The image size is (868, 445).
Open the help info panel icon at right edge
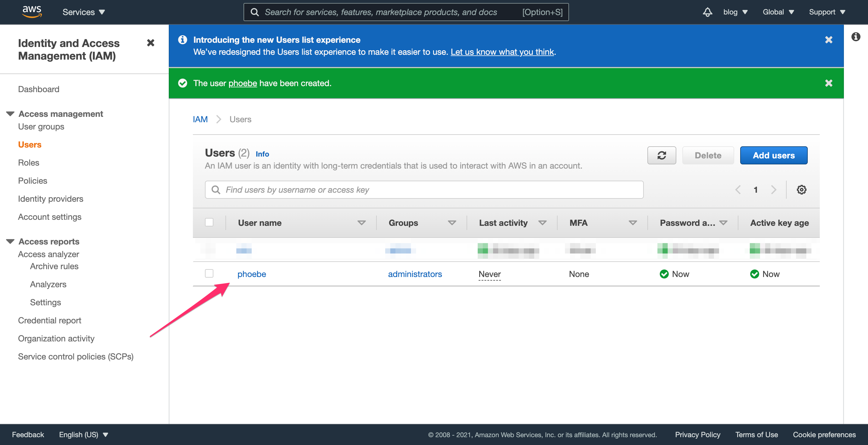[x=856, y=37]
